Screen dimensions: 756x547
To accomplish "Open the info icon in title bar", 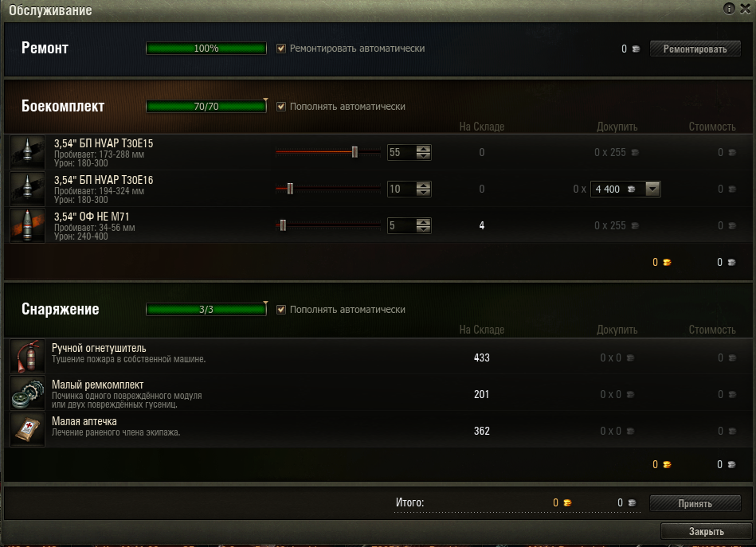I will (x=729, y=9).
